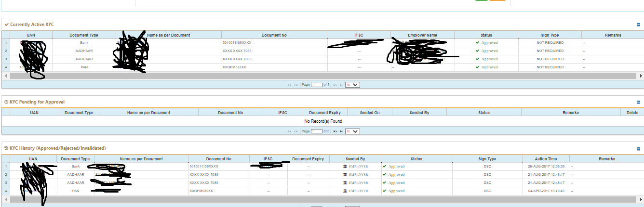Click PAN document type in Currently Active KYC
Image resolution: width=644 pixels, height=207 pixels.
tap(84, 67)
